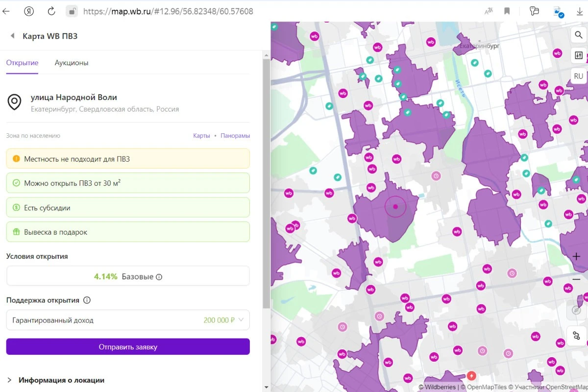Open the password manager icon

coord(534,11)
